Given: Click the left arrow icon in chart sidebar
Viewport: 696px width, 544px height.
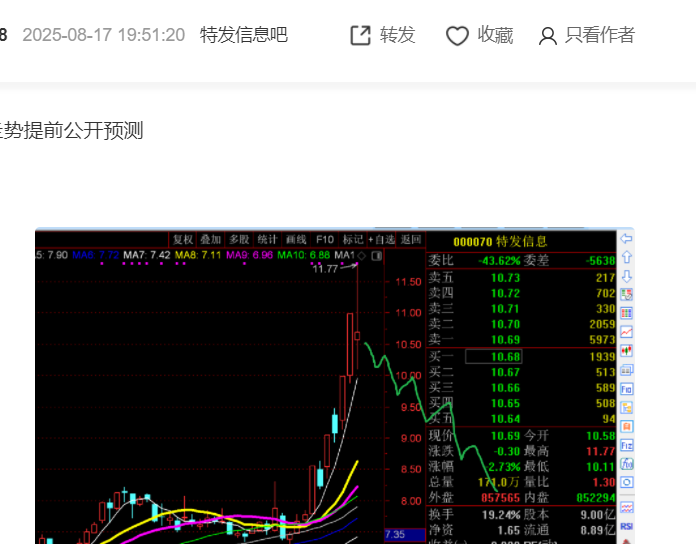Looking at the screenshot, I should pos(626,239).
